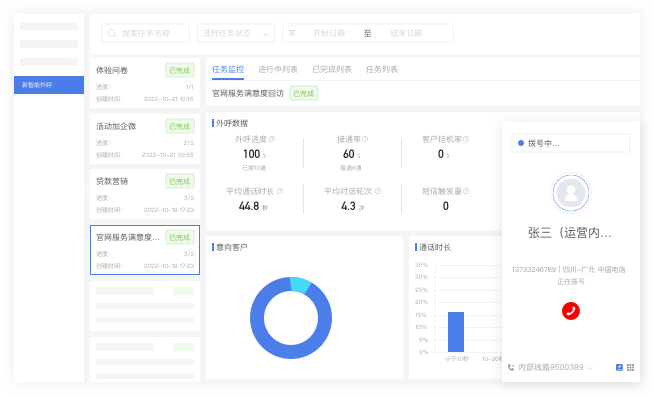Click the calendar icon in date range
The width and height of the screenshot is (654, 398).
(292, 33)
